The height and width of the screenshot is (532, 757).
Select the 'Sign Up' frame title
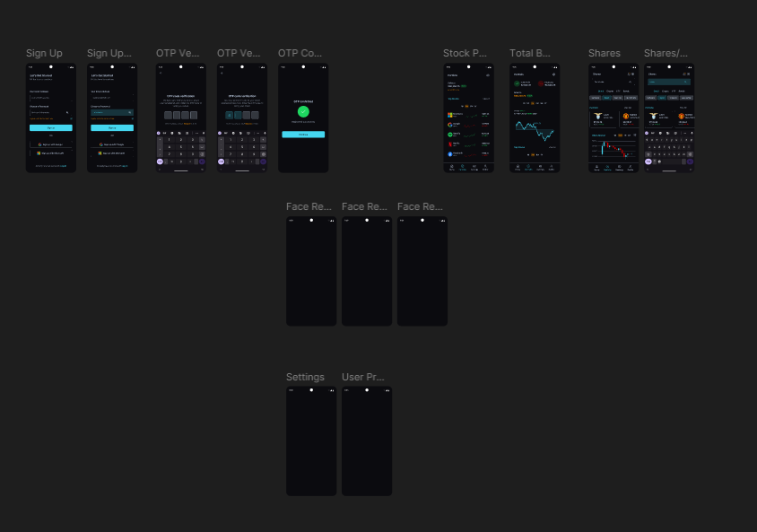44,53
